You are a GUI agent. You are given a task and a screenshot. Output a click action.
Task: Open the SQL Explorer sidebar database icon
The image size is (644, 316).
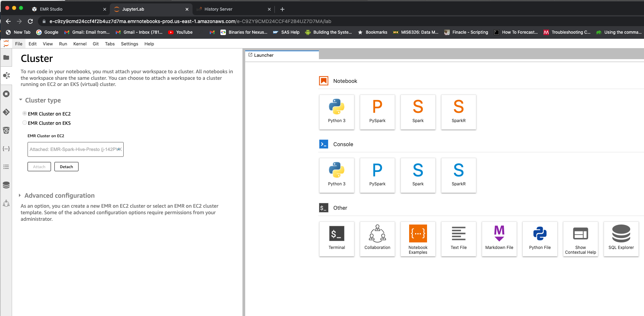[x=6, y=185]
